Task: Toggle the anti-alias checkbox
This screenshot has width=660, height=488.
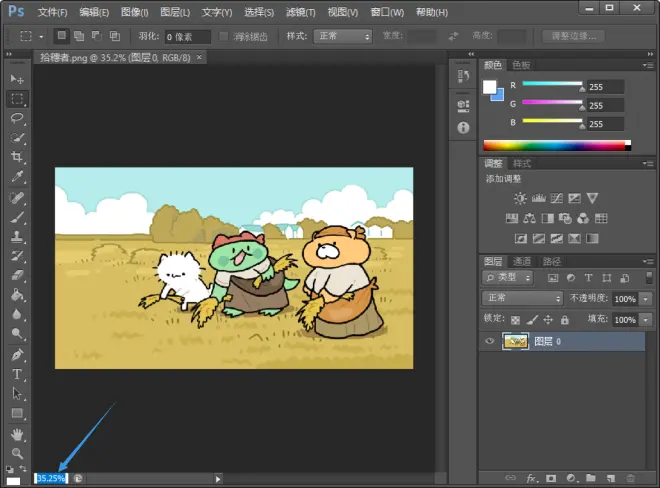Action: click(x=224, y=37)
